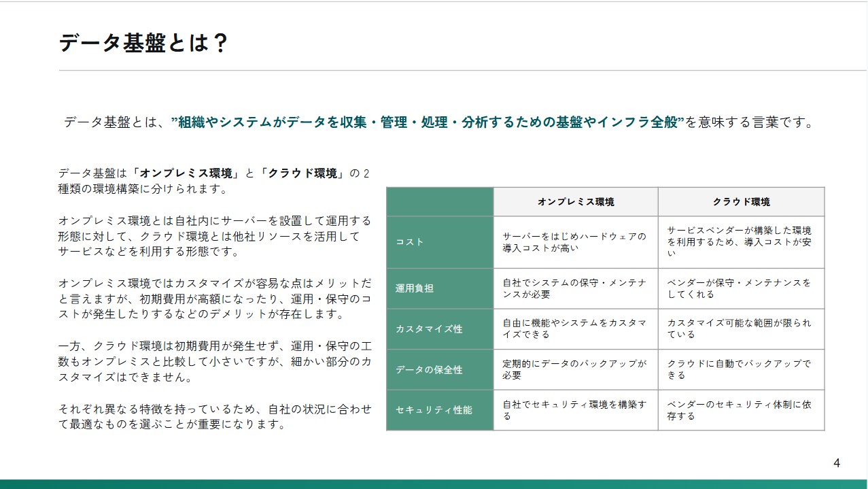
Task: Click the slide title データ基盤とは？
Action: pyautogui.click(x=143, y=43)
